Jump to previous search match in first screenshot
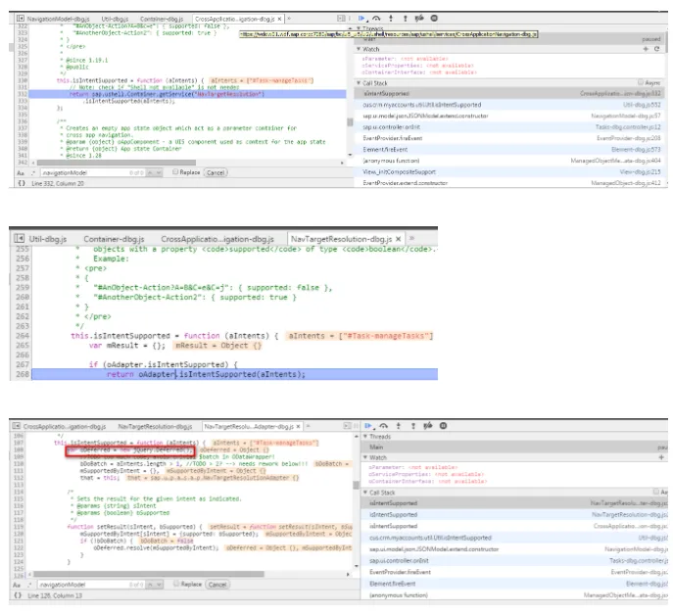 [x=150, y=172]
